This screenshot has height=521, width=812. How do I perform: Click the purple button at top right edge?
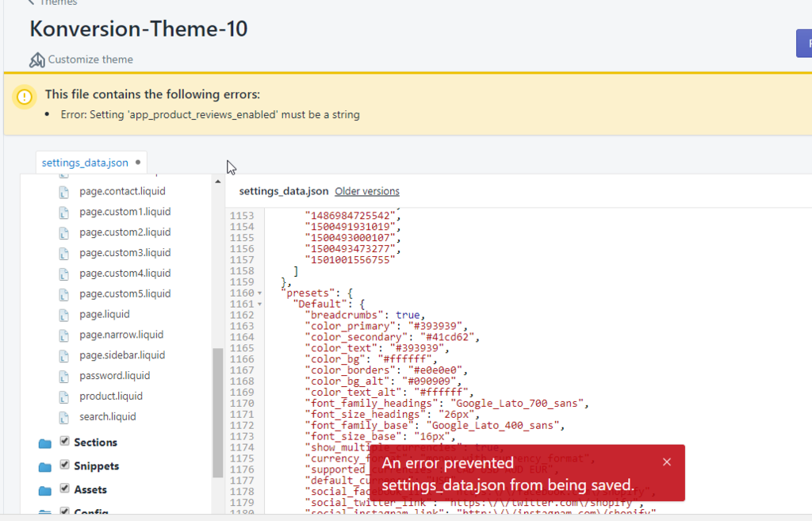pyautogui.click(x=804, y=44)
